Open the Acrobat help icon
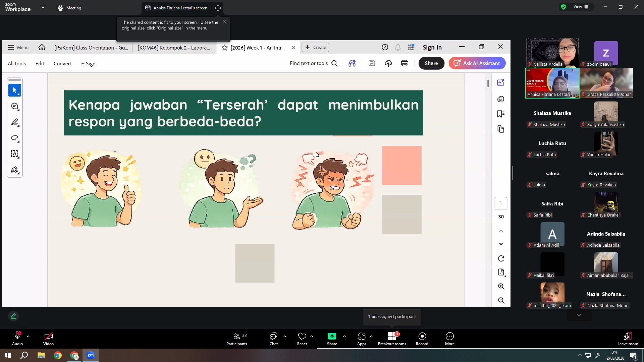This screenshot has height=362, width=644. (385, 47)
